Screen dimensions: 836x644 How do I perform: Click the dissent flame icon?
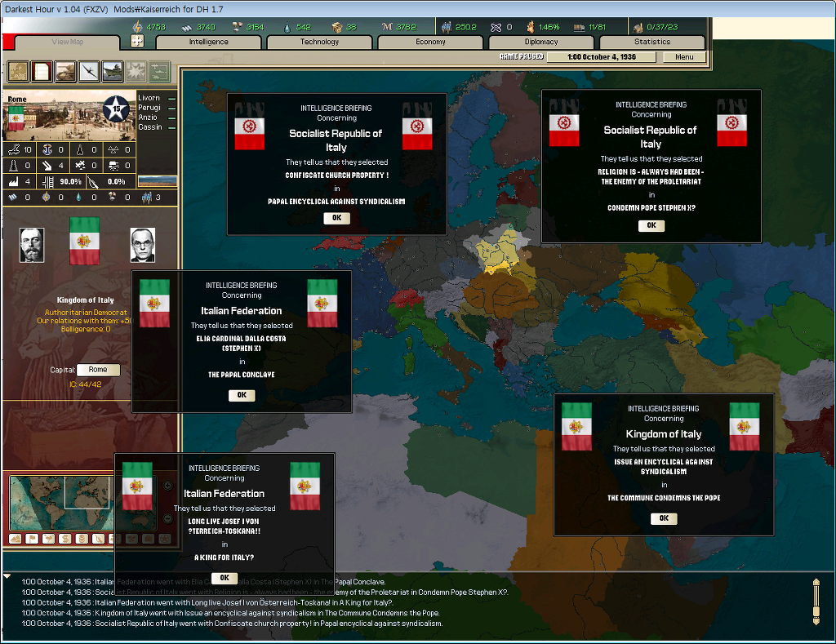pos(531,27)
